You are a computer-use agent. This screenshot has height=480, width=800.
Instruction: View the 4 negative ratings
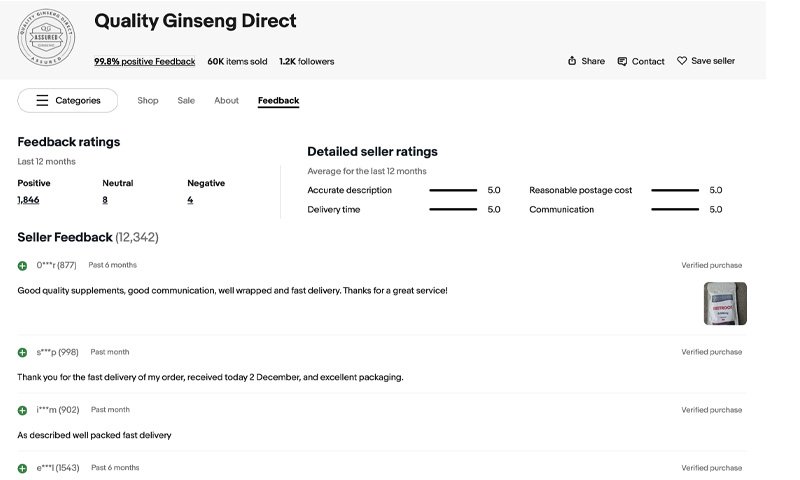click(x=190, y=200)
